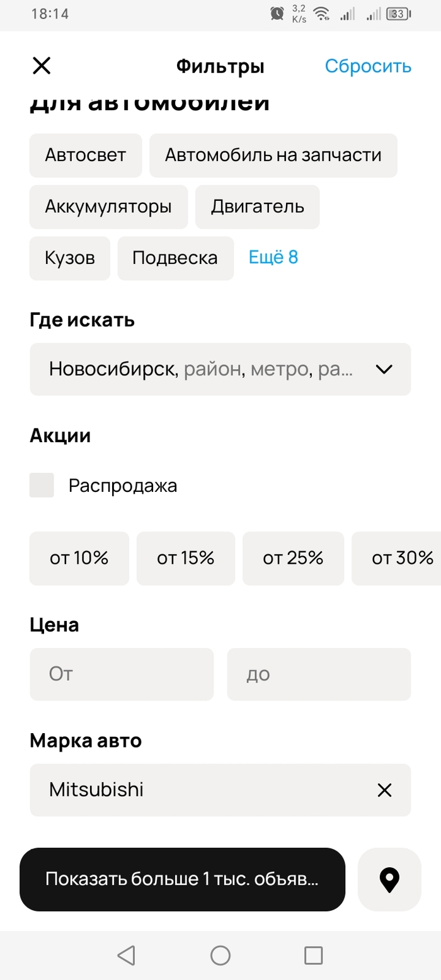441x980 pixels.
Task: Tap the alarm clock status icon
Action: (x=277, y=13)
